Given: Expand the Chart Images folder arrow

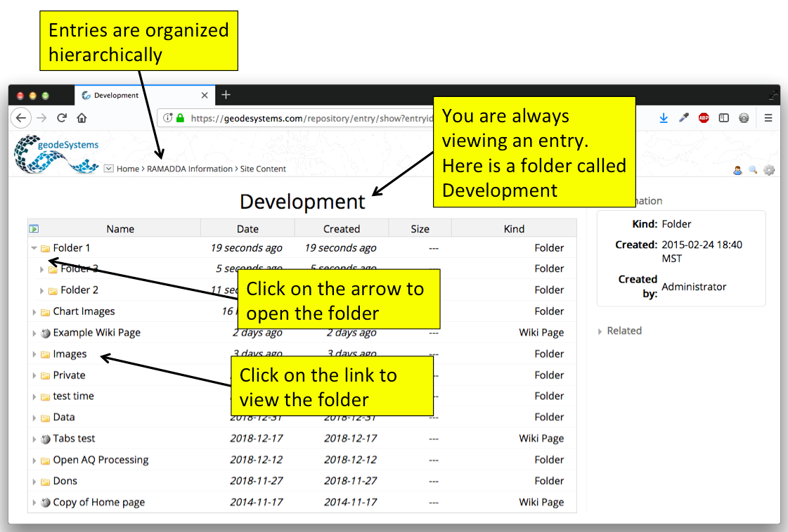Looking at the screenshot, I should point(34,312).
